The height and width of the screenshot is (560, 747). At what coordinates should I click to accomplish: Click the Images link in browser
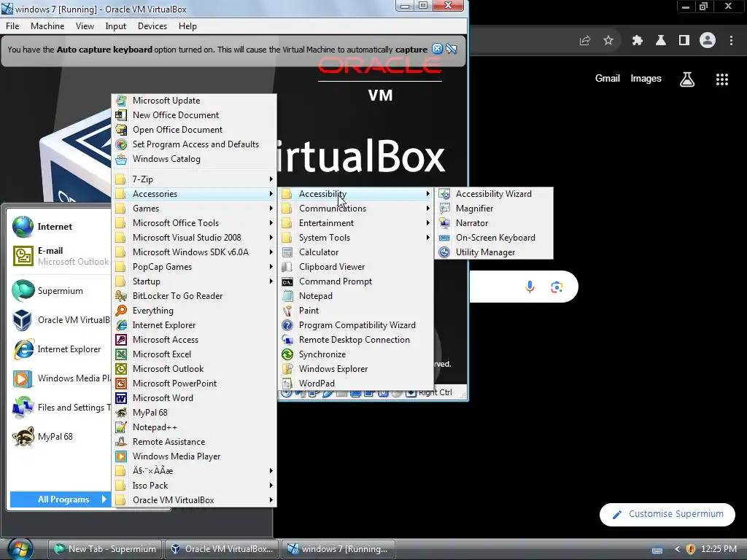tap(646, 79)
